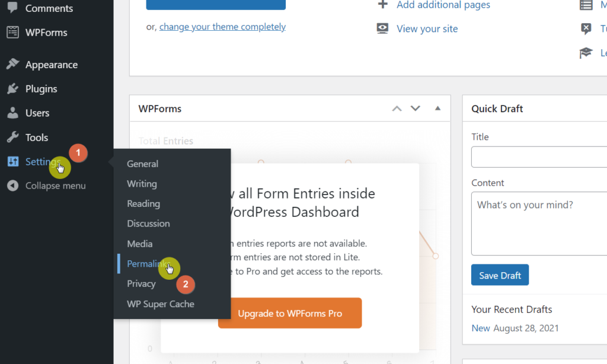
Task: Click the View your site link
Action: click(427, 28)
